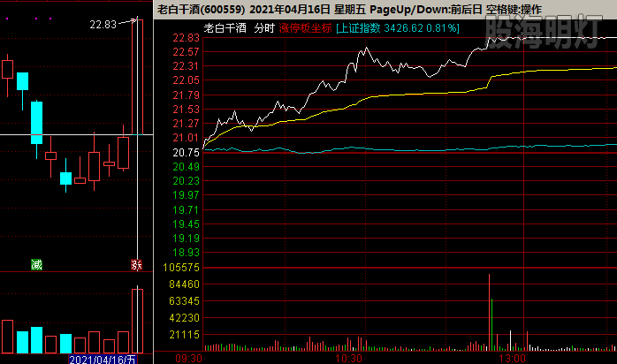Click the 22.57 price axis value
This screenshot has height=364, width=617.
tap(187, 52)
